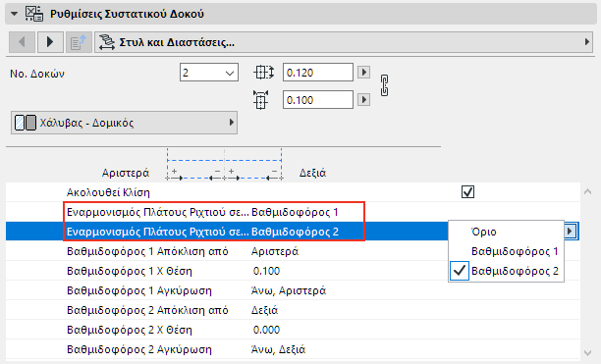Click scrollbar up arrow of parameter list
This screenshot has width=601, height=364.
tap(587, 191)
